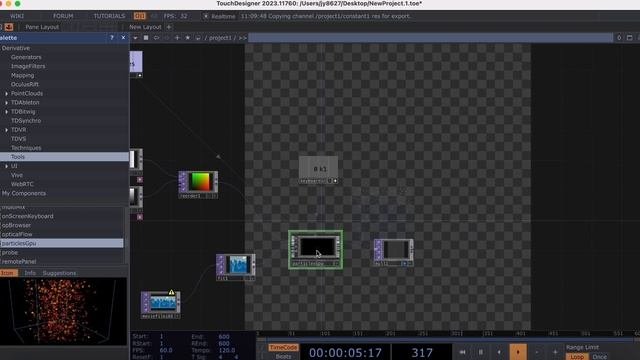This screenshot has height=360, width=640.
Task: Add a new layout with the plus button
Action: [169, 27]
